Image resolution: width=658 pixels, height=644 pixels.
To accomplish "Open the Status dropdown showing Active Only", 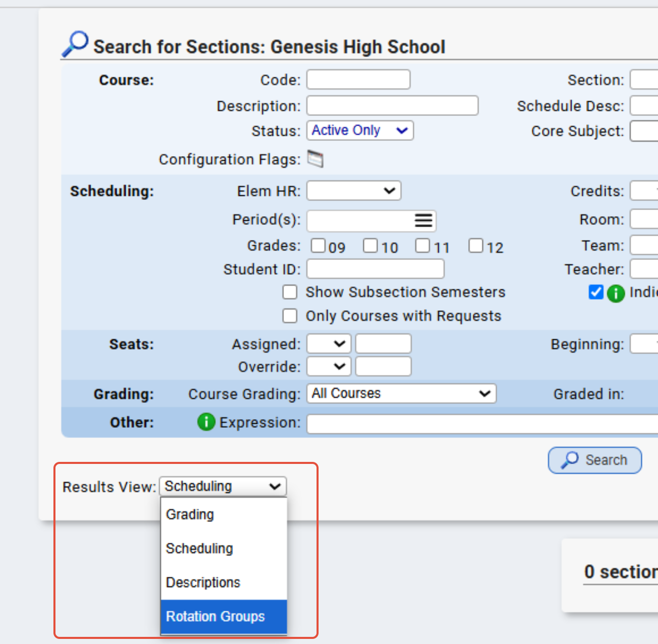I will coord(360,130).
